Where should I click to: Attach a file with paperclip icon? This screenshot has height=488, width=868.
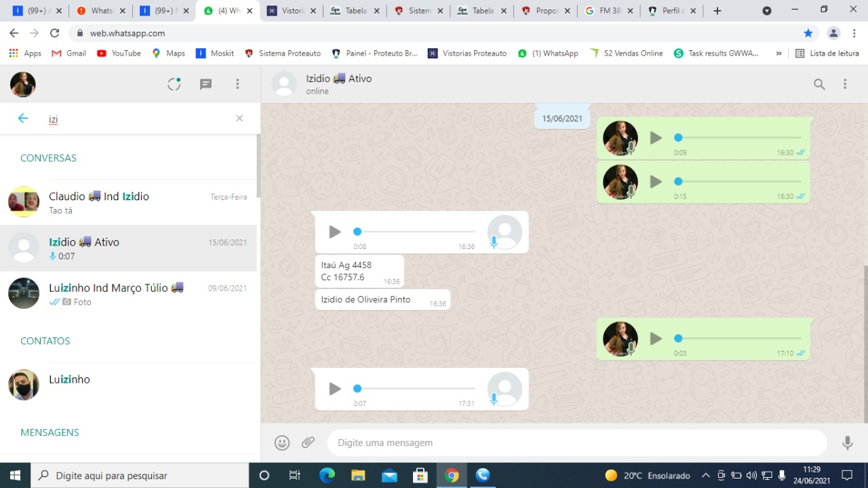(309, 443)
